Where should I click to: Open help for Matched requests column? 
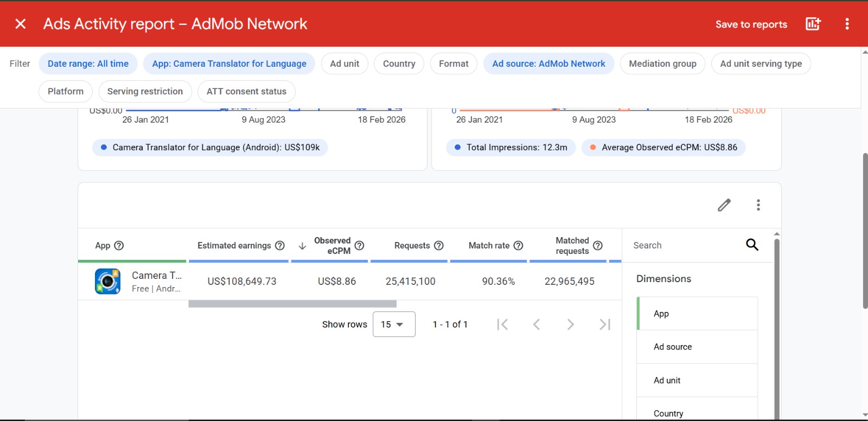(598, 245)
